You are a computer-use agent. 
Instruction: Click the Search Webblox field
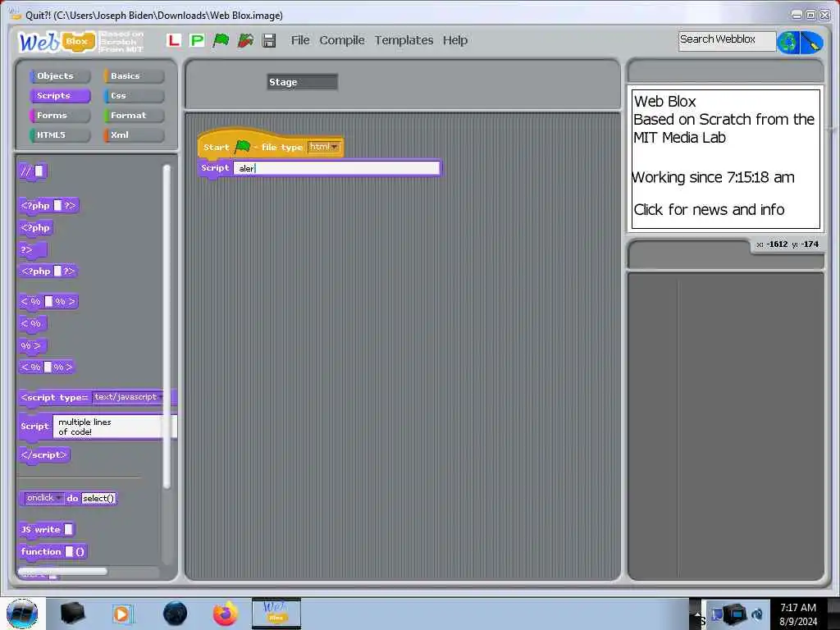pos(727,41)
